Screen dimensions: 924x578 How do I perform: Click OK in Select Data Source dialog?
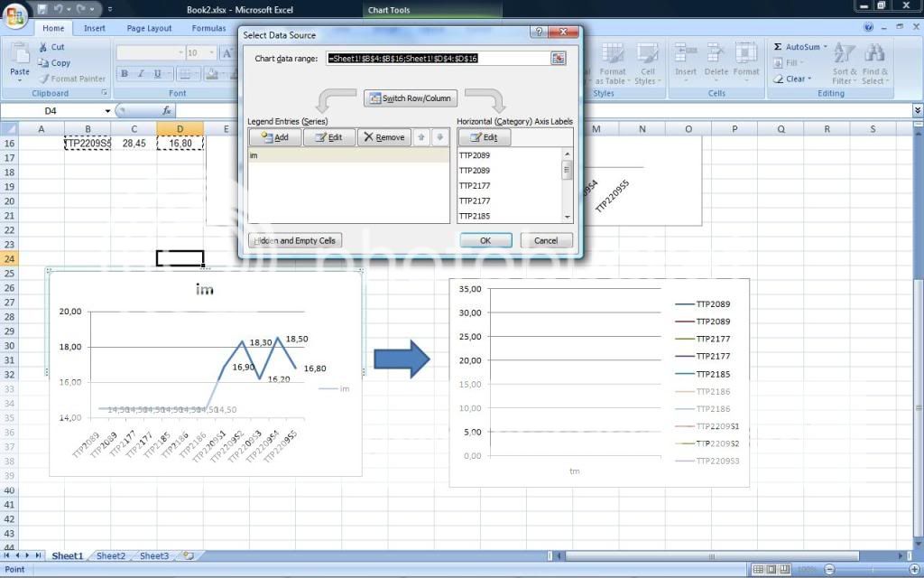point(485,240)
